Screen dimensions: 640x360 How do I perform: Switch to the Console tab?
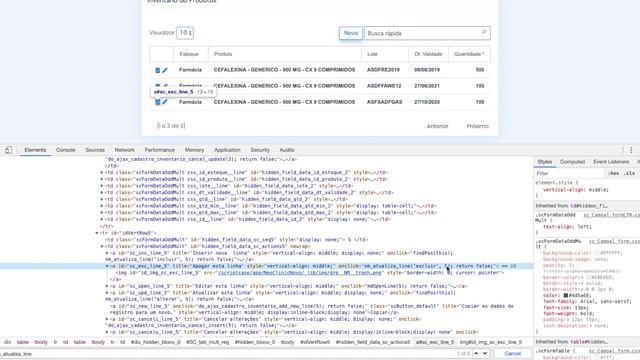pos(66,150)
